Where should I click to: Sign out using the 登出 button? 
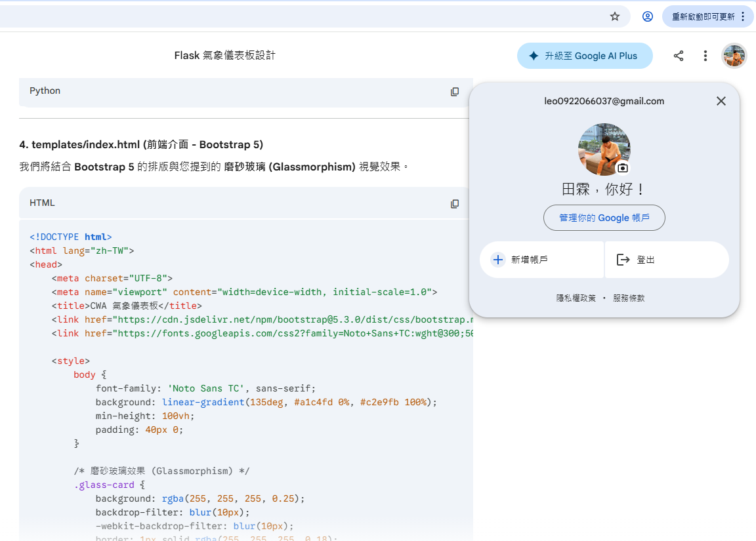pyautogui.click(x=666, y=260)
